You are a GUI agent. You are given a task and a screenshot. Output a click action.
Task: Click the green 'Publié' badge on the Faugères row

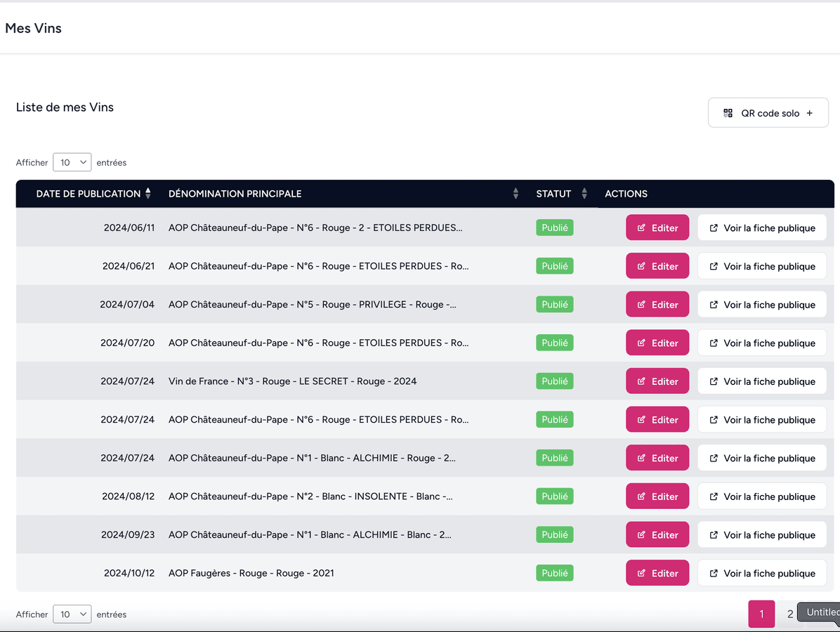click(554, 572)
